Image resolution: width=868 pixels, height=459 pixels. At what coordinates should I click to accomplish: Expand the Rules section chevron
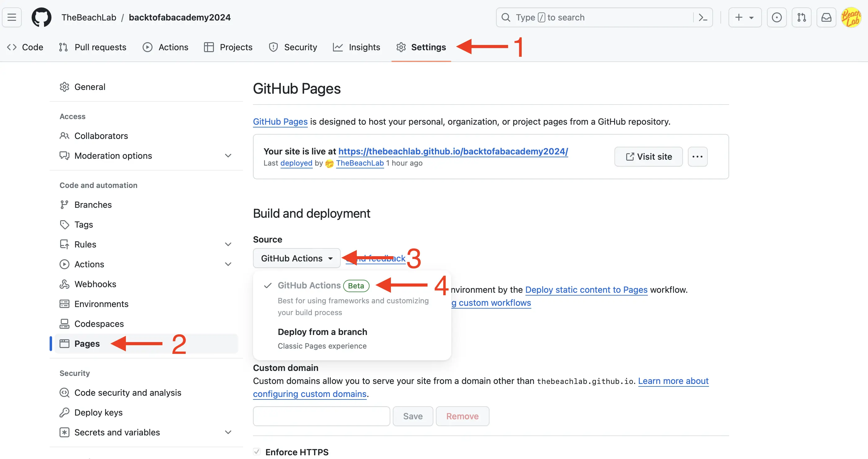point(228,244)
